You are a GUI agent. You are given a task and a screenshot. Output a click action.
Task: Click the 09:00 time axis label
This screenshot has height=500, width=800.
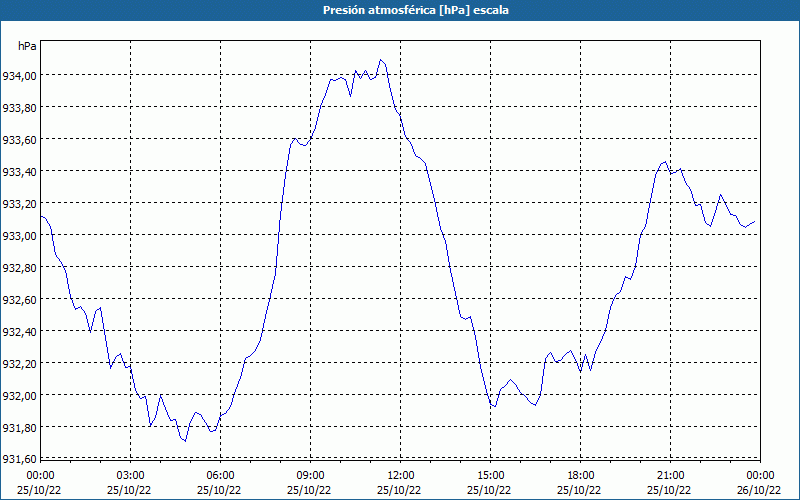pyautogui.click(x=311, y=476)
